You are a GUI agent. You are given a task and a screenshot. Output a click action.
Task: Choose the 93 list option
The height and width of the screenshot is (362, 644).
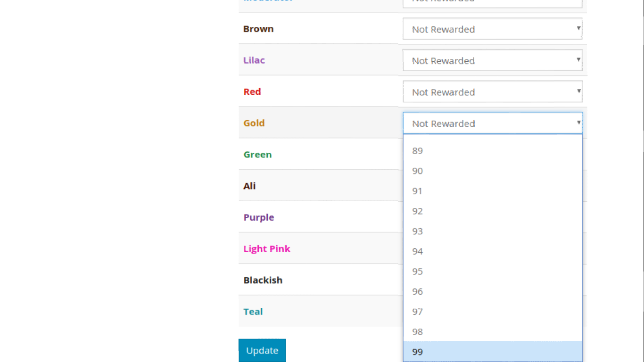(x=492, y=231)
